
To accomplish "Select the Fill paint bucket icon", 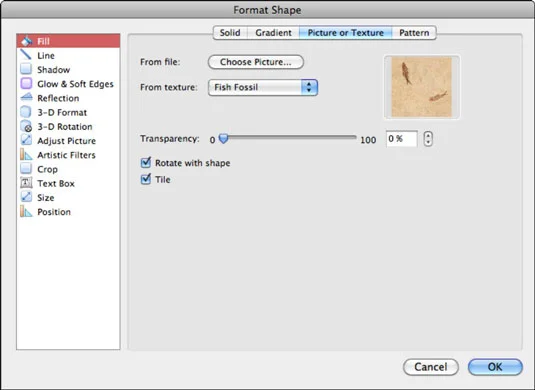I will click(26, 41).
